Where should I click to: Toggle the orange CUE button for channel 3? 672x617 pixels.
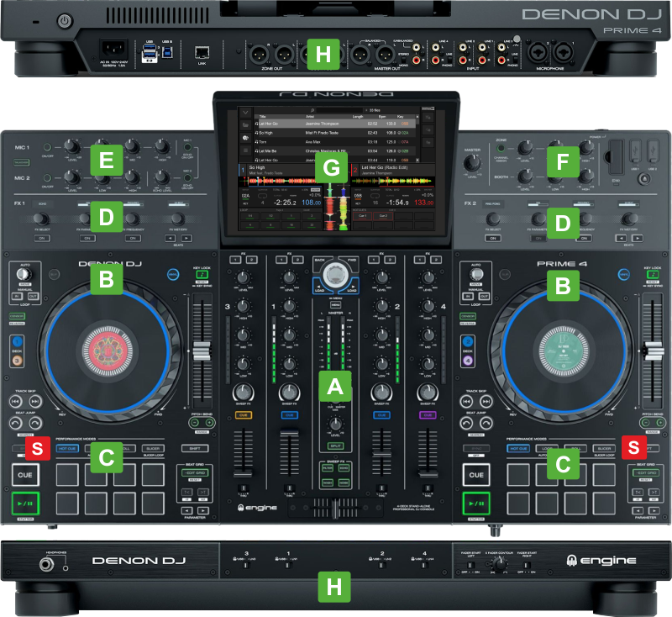click(x=244, y=415)
